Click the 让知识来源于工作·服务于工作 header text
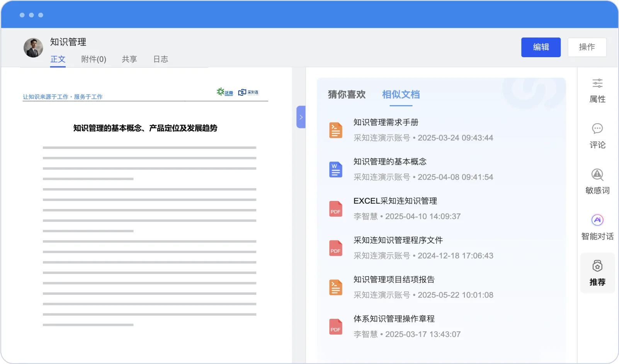 coord(63,97)
